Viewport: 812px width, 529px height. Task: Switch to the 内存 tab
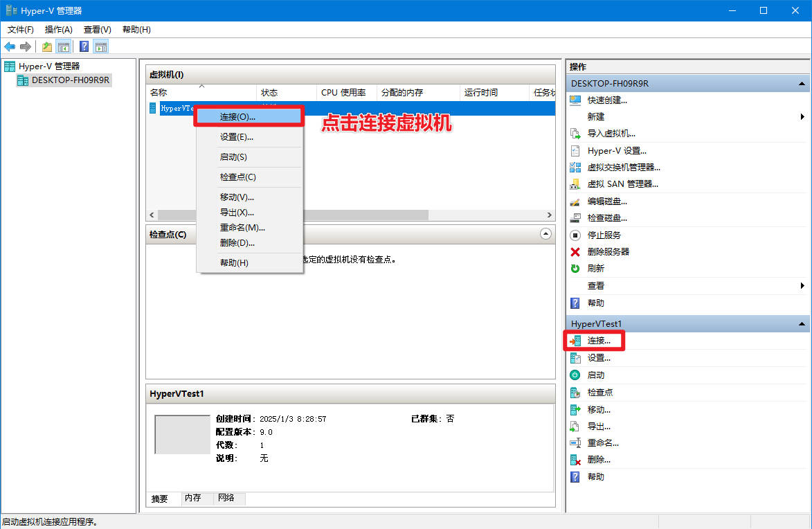tap(192, 498)
